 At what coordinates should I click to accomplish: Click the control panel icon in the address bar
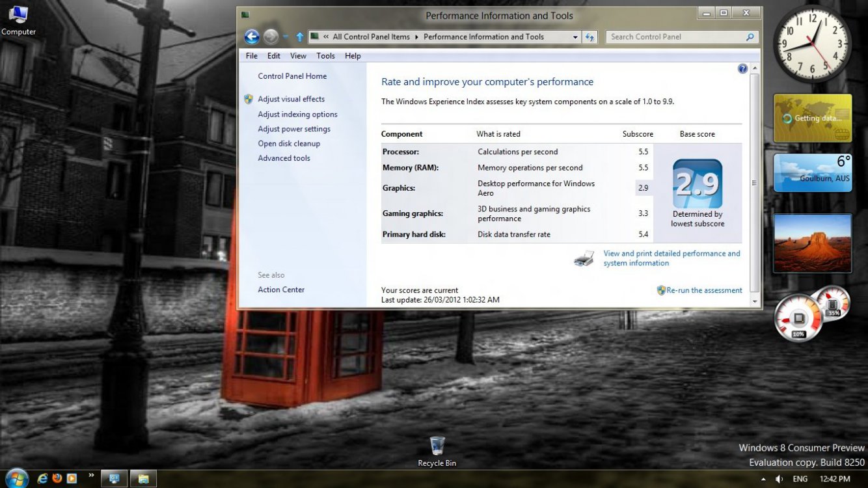click(x=315, y=37)
